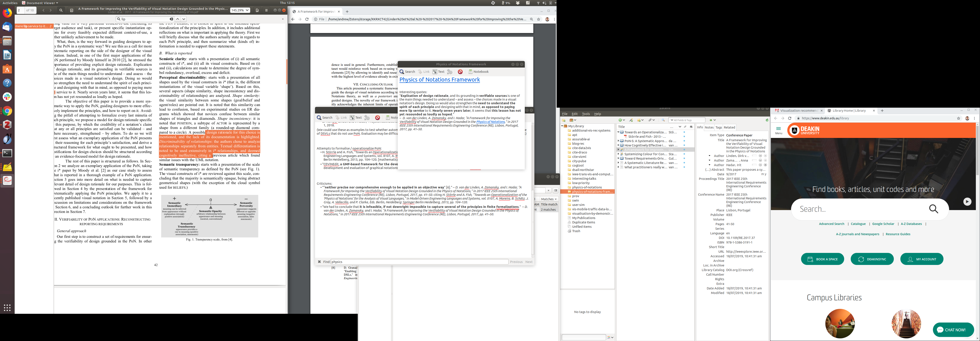980x341 pixels.
Task: Open the 145.29% zoom dropdown
Action: (x=240, y=10)
